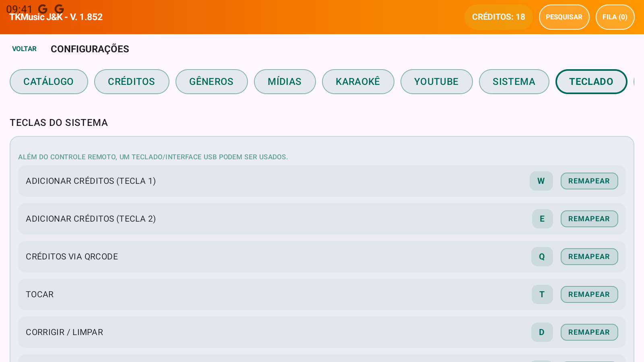Select the ADICIONAR CRÉDITOS (TECLA 2) label

point(91,219)
